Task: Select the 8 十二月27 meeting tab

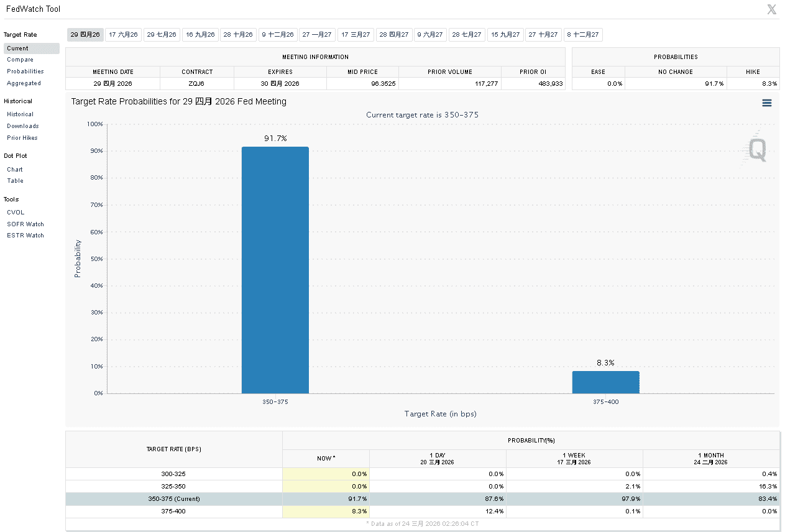Action: pyautogui.click(x=582, y=35)
